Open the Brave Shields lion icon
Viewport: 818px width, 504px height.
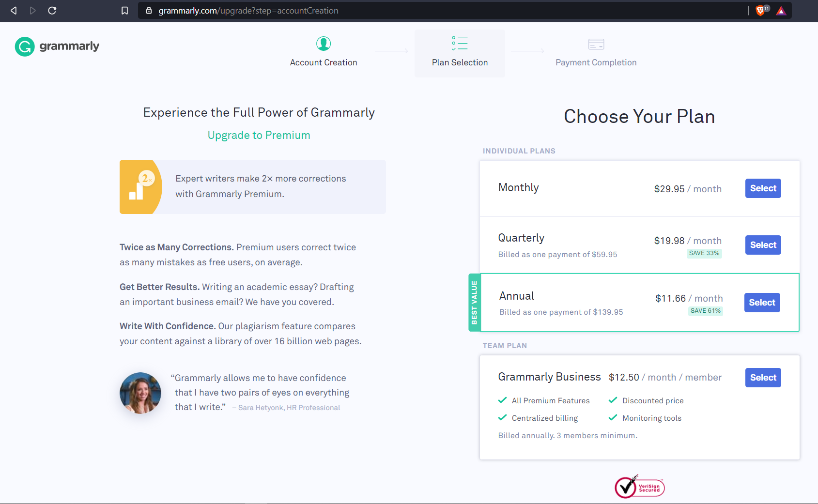pos(761,10)
